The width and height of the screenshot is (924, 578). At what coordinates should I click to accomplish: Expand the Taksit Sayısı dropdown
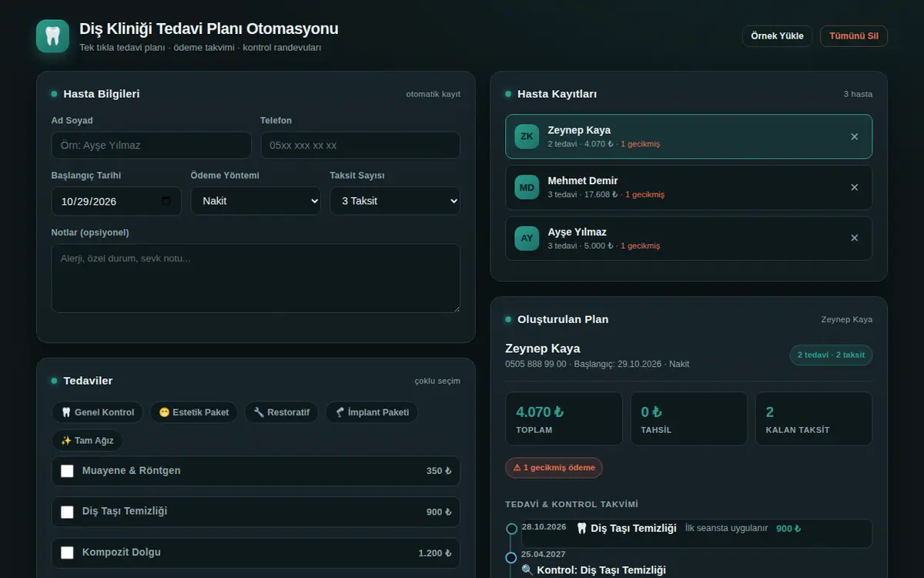coord(395,201)
